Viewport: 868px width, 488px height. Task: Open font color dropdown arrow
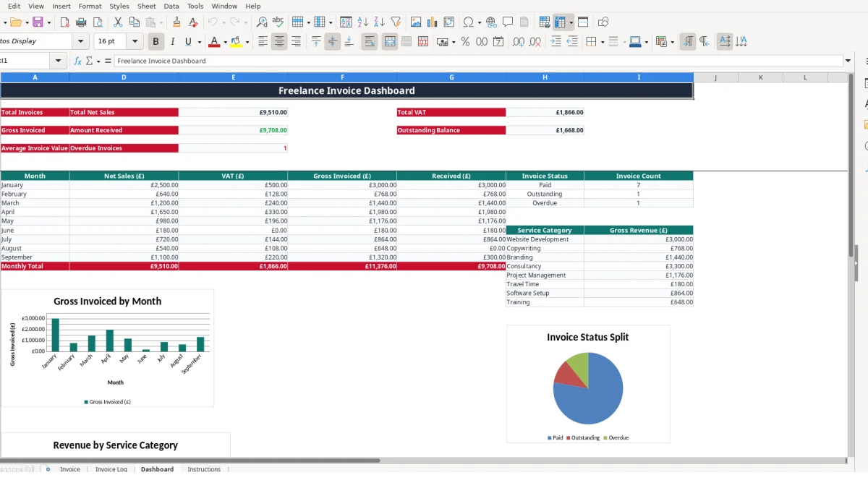225,42
